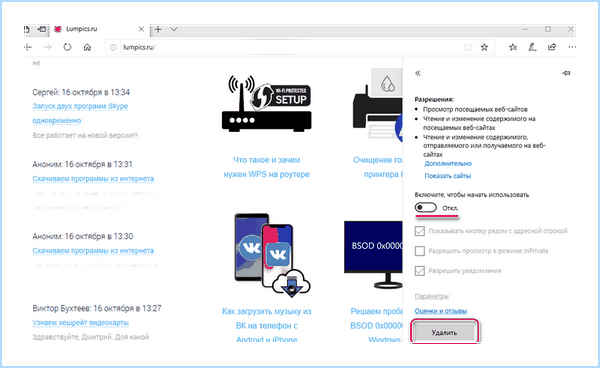Screen dimensions: 600x368
Task: Click the share page icon
Action: [x=552, y=47]
